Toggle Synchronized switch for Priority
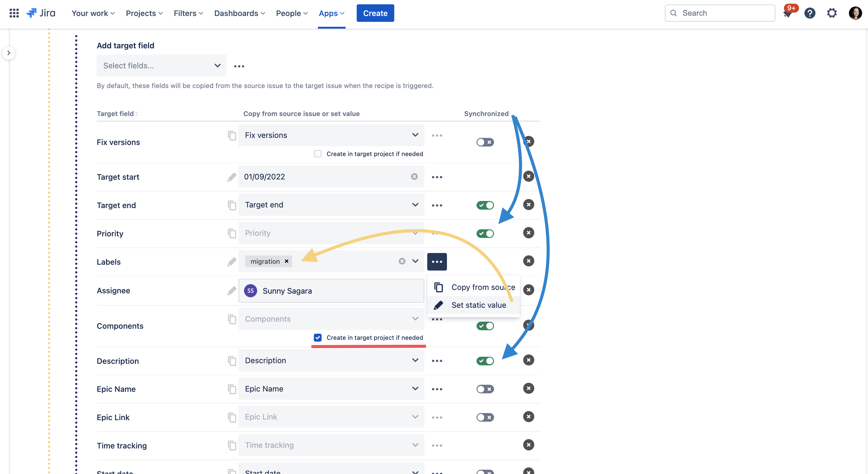Image resolution: width=868 pixels, height=474 pixels. point(485,233)
